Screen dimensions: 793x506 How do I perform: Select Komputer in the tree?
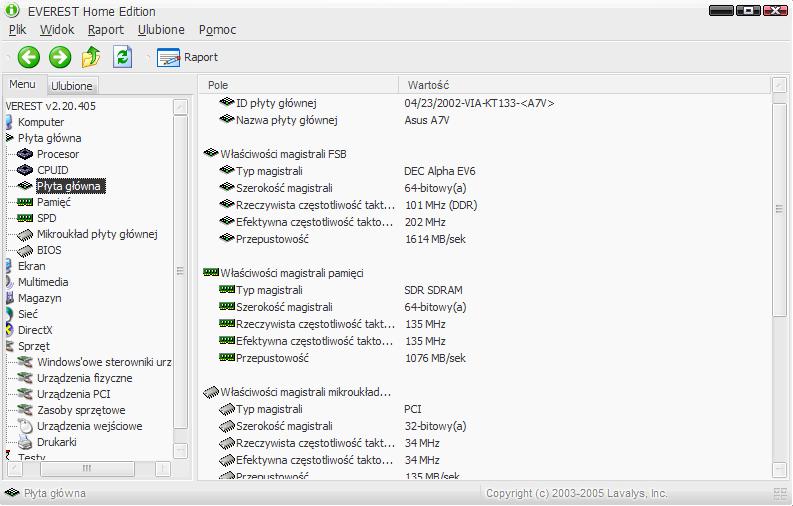tap(41, 122)
